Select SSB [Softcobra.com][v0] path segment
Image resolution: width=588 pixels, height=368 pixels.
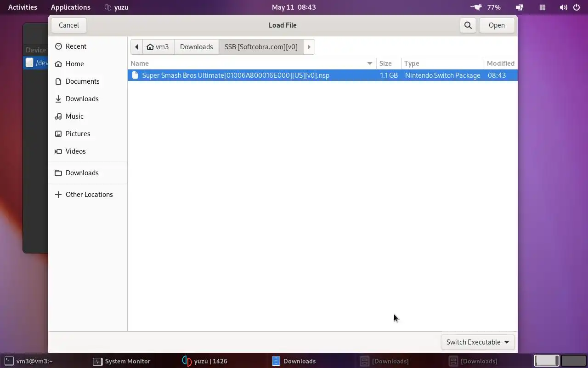coord(261,47)
